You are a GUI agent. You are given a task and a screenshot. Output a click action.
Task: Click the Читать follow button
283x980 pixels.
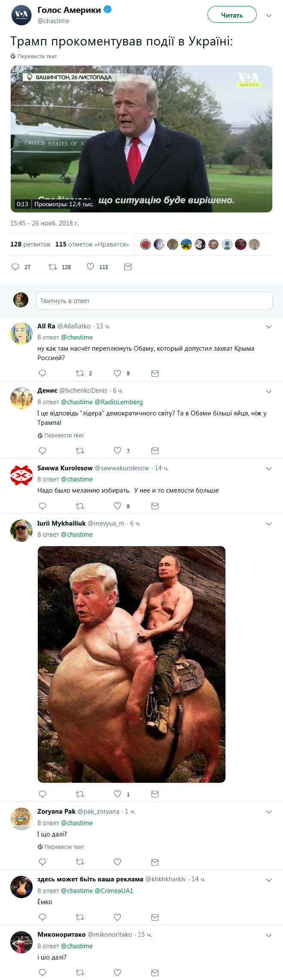(x=232, y=15)
